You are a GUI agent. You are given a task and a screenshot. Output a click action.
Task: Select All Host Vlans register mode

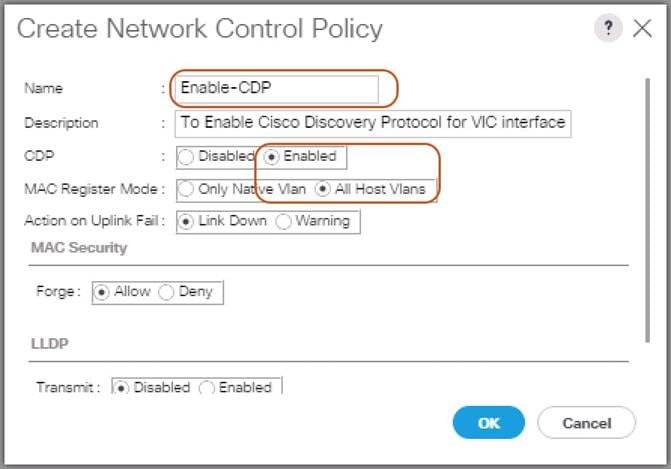pos(322,188)
